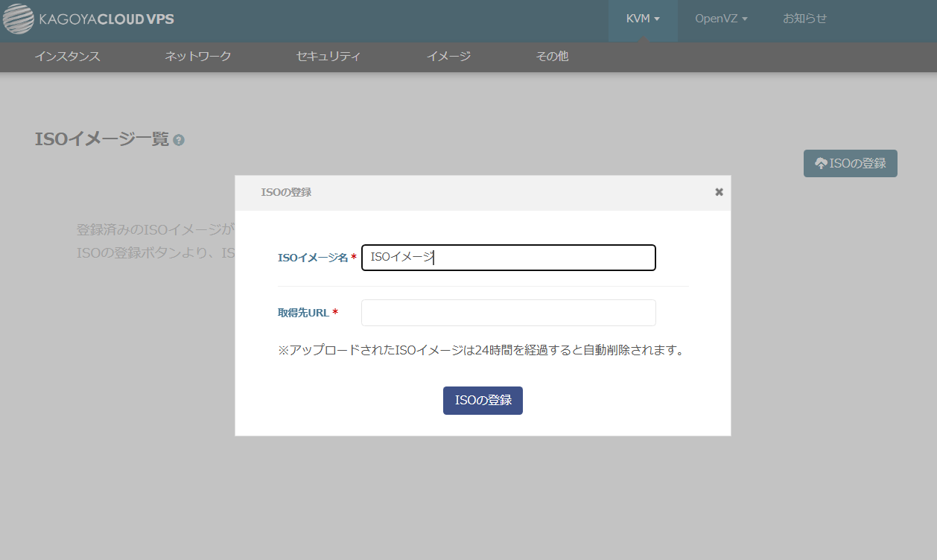Switch to the イメージ navigation item
Image resolution: width=937 pixels, height=560 pixels.
(x=448, y=57)
